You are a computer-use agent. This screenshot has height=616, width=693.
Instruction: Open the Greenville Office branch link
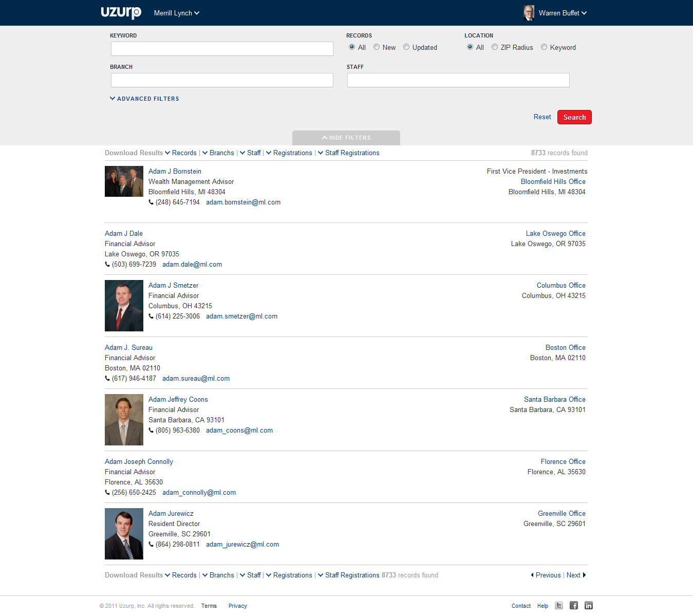tap(561, 514)
